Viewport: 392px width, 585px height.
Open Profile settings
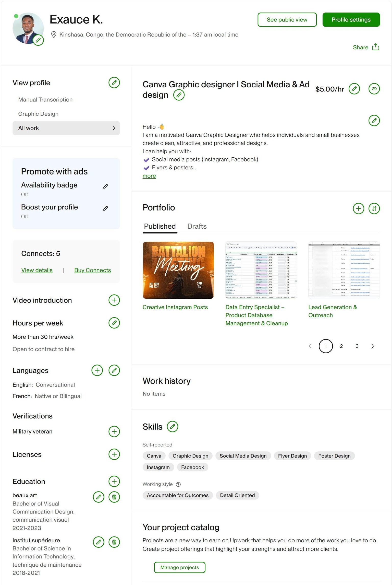(x=351, y=20)
